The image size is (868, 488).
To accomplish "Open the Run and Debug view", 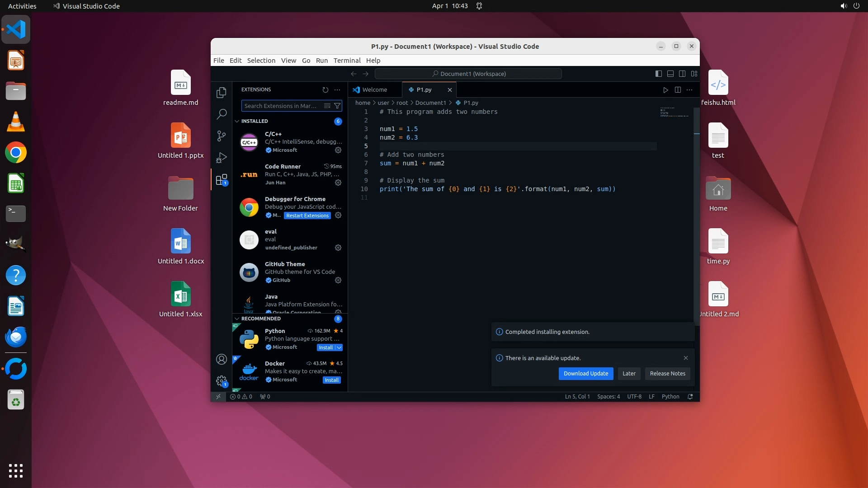I will [x=221, y=157].
